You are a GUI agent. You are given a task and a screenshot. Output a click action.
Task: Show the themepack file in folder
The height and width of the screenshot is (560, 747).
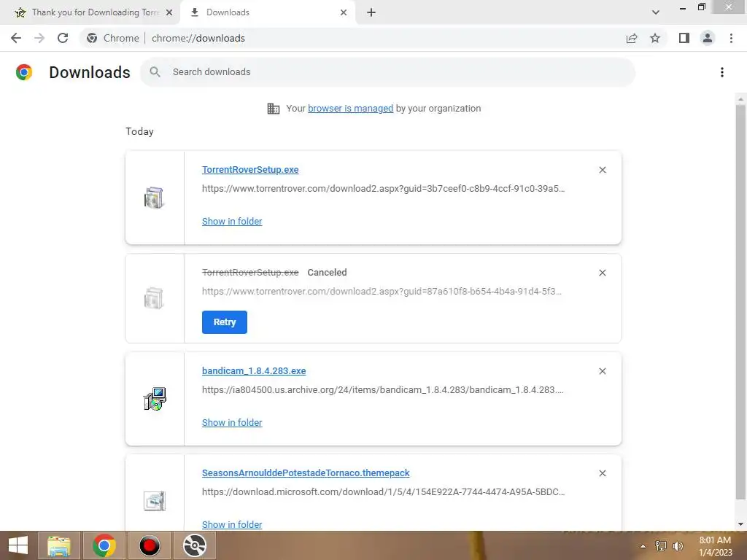[232, 525]
